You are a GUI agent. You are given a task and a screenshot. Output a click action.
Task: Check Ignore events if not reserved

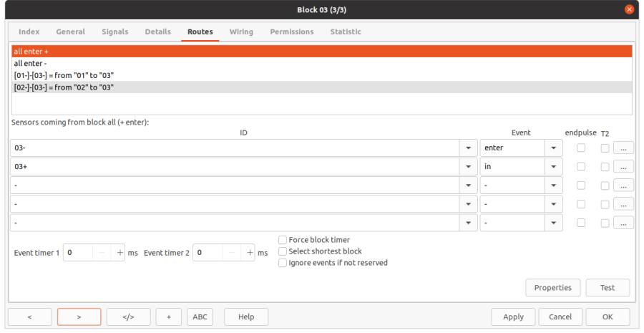tap(283, 263)
